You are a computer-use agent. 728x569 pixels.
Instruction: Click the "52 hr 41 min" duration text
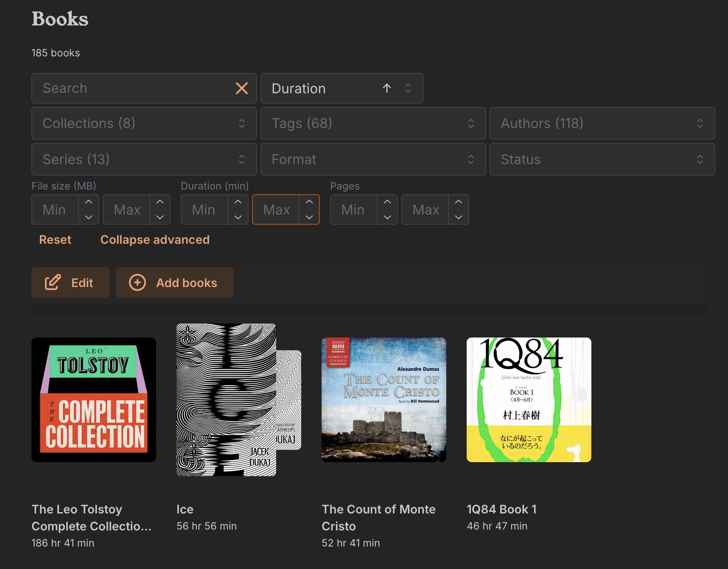coord(351,543)
